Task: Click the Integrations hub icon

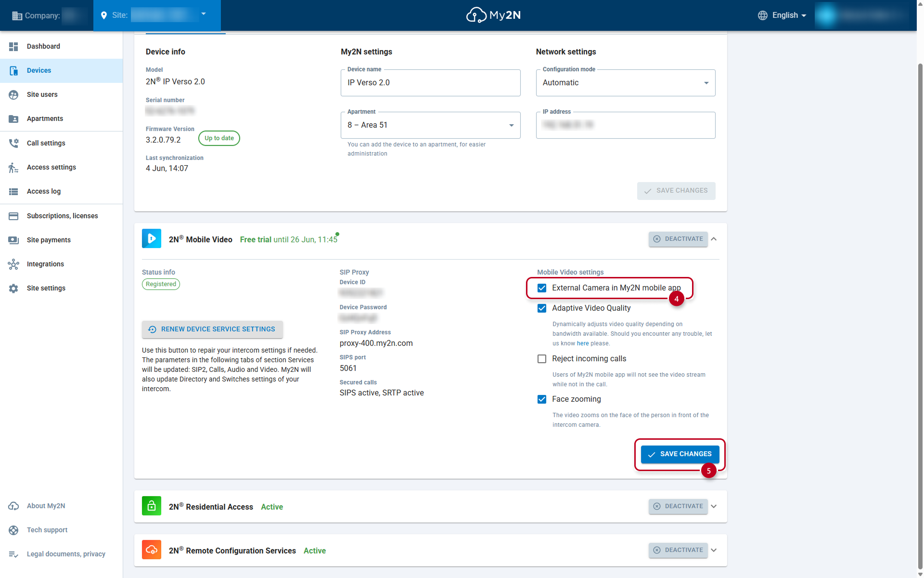Action: pyautogui.click(x=13, y=264)
